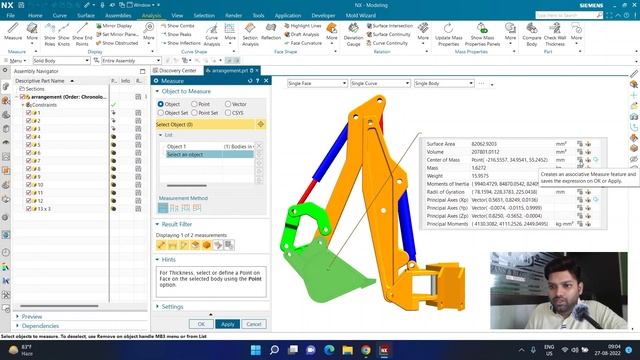Screen dimensions: 640x360
Task: Click the Select Object point constructor icon
Action: coord(260,124)
